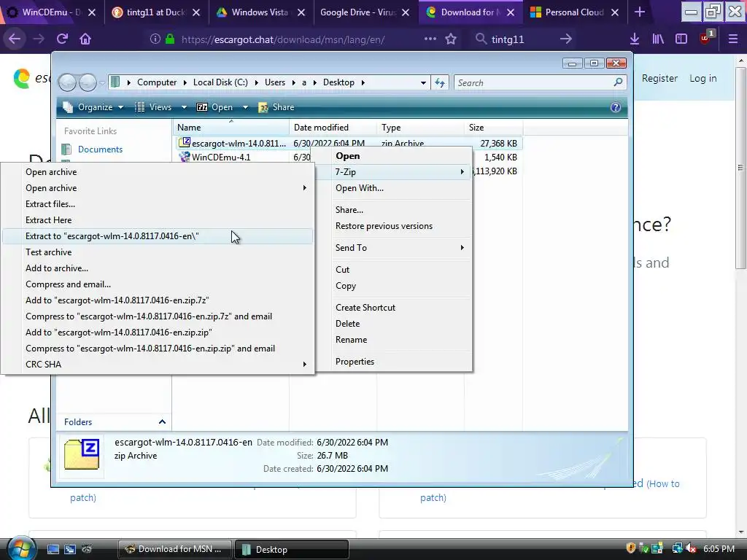Go to Firefox home page
747x560 pixels.
[x=85, y=39]
